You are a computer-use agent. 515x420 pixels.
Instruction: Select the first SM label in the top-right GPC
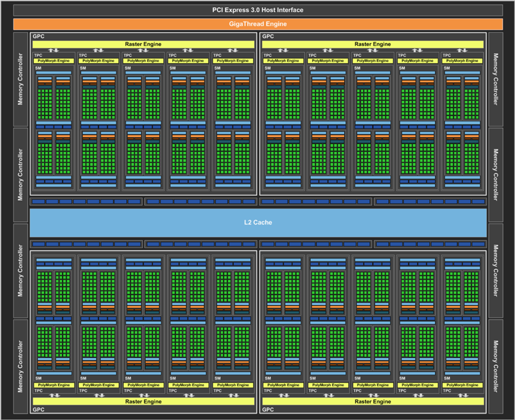click(x=267, y=68)
